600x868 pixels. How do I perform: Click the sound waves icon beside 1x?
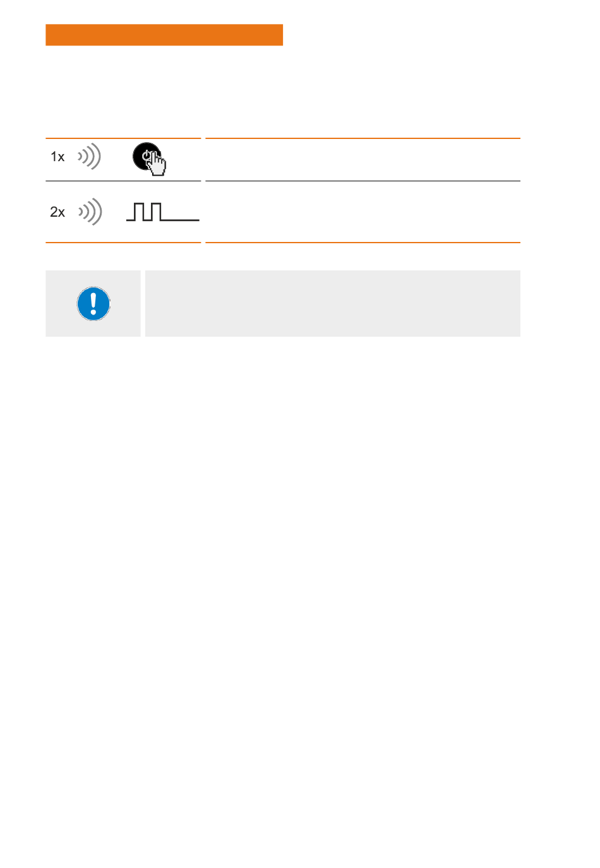[x=89, y=156]
